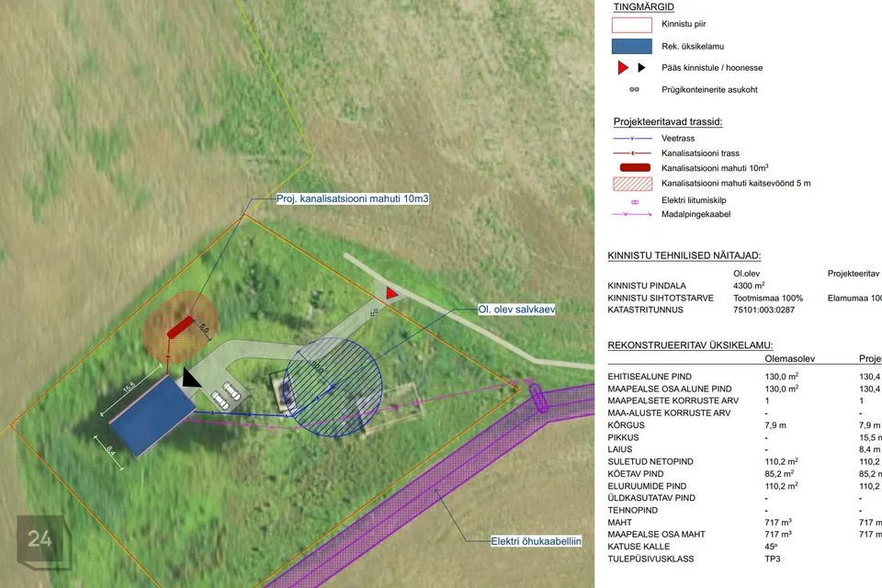
Task: Click the 5.0 dimension label near tank
Action: point(204,329)
